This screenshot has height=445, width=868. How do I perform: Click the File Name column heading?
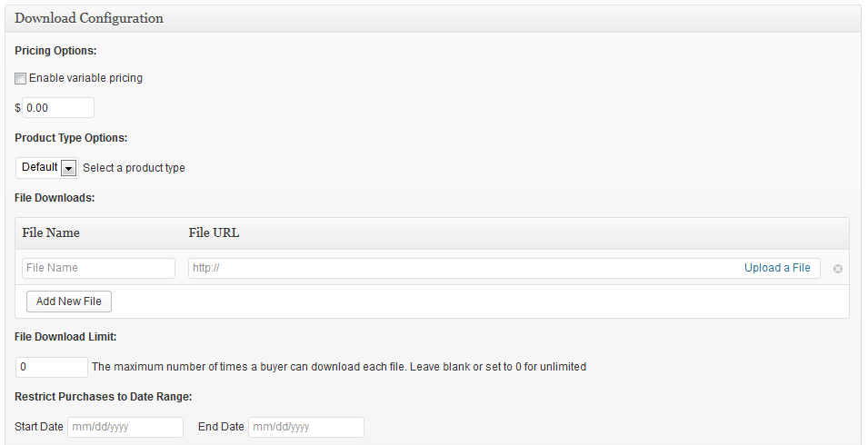[x=51, y=232]
